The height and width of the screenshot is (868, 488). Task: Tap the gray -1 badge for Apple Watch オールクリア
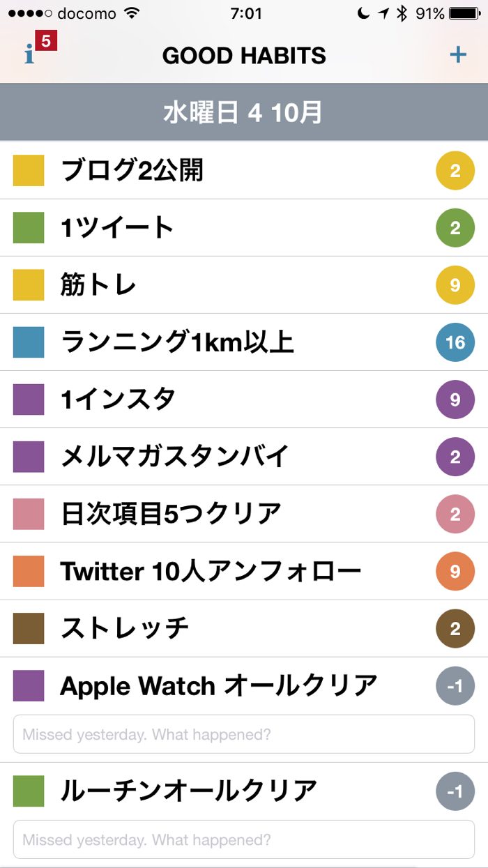(455, 686)
